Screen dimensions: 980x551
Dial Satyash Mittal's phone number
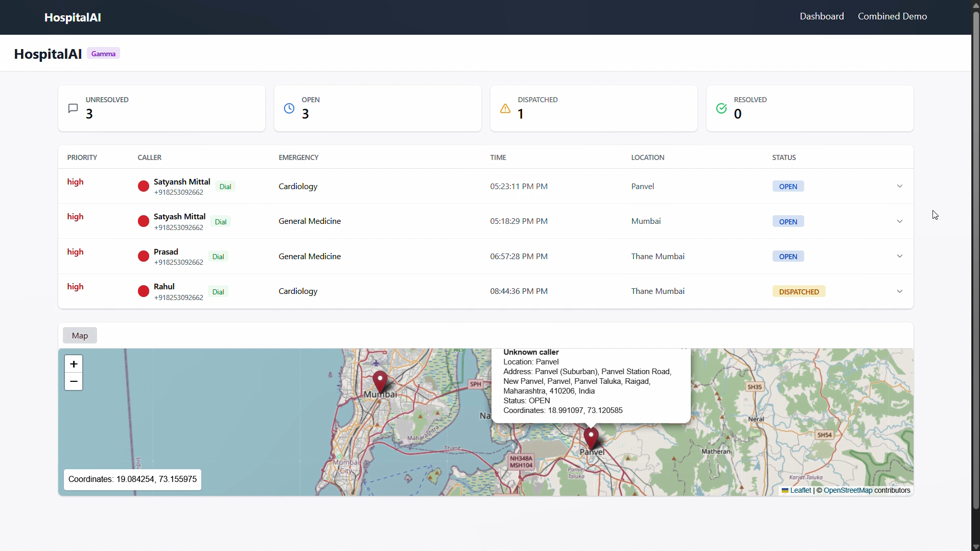[x=221, y=222]
